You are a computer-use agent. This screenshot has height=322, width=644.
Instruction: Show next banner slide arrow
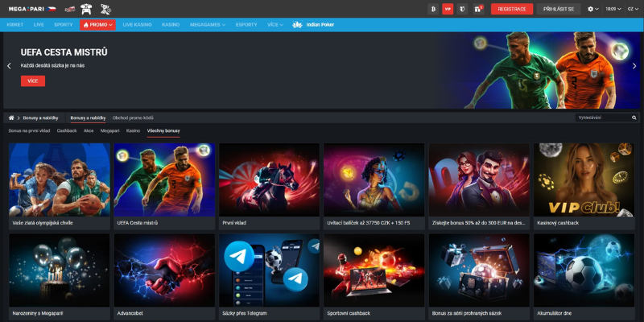(634, 66)
